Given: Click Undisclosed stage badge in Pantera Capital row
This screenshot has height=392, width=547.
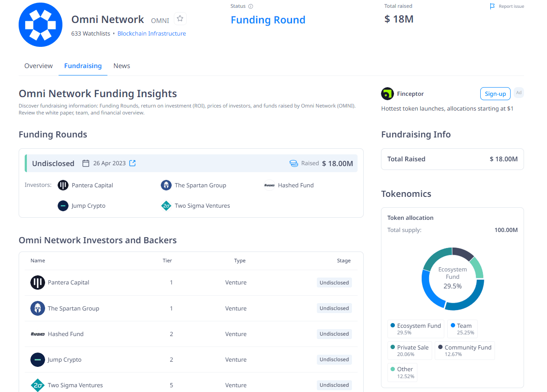Looking at the screenshot, I should tap(334, 283).
